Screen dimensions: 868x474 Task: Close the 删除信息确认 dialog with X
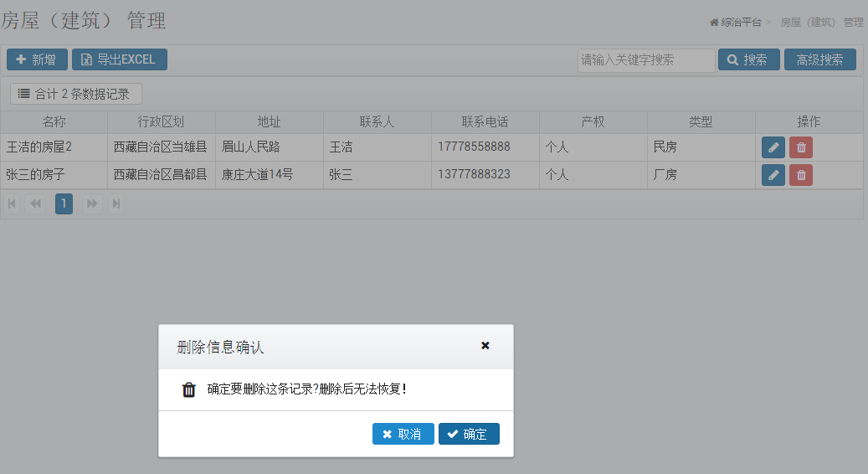click(x=485, y=346)
